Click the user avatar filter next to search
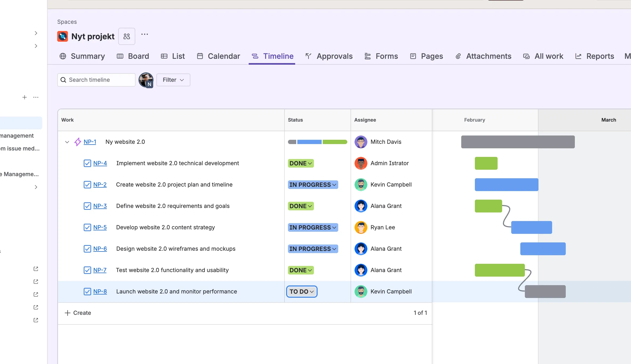631x364 pixels. (x=146, y=80)
